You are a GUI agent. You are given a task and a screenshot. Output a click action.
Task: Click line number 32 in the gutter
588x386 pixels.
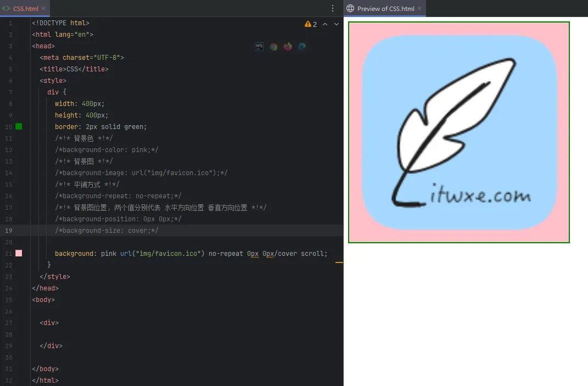pos(9,381)
